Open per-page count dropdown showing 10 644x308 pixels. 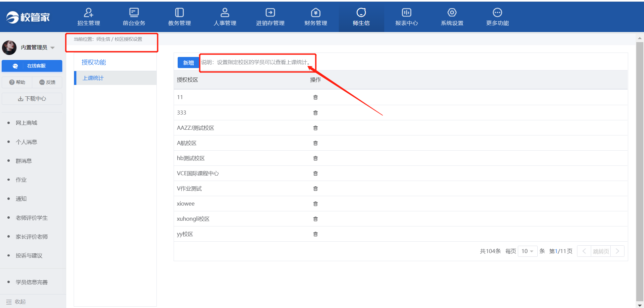tap(527, 251)
